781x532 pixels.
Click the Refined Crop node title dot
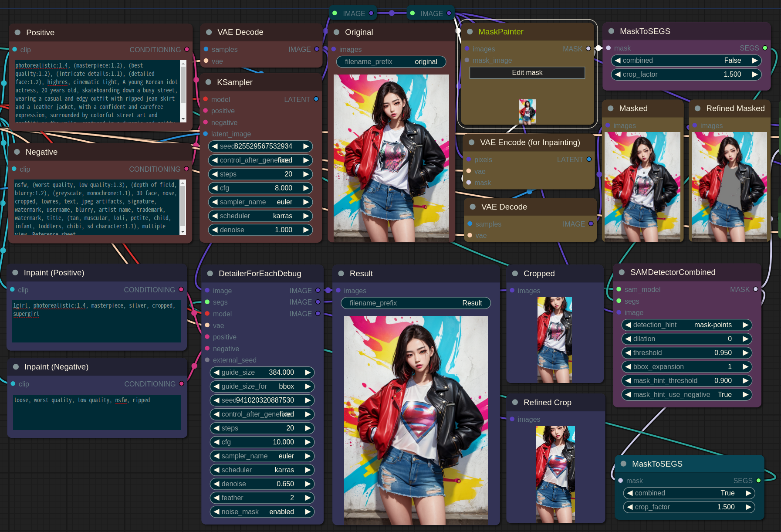pyautogui.click(x=515, y=403)
